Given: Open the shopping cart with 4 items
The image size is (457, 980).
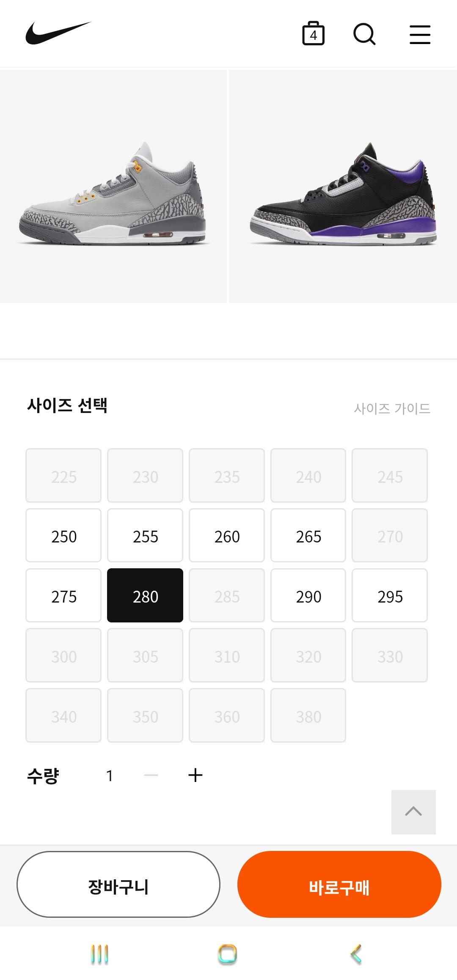Looking at the screenshot, I should (313, 33).
